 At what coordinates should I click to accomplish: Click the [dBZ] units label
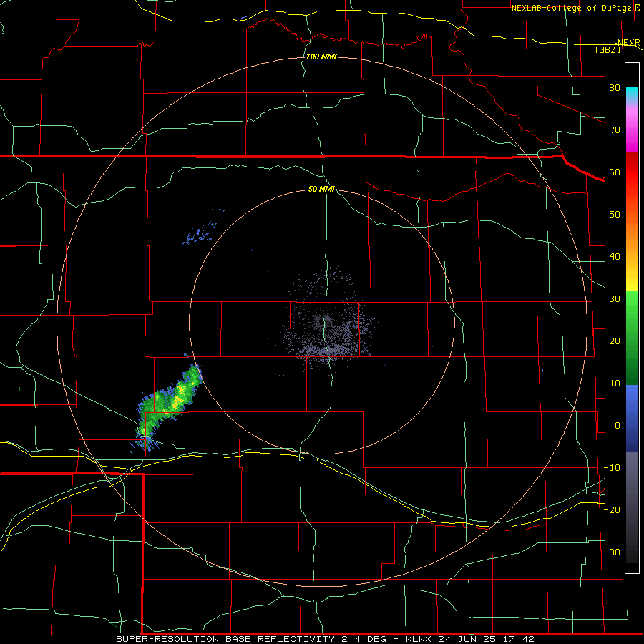tap(608, 49)
